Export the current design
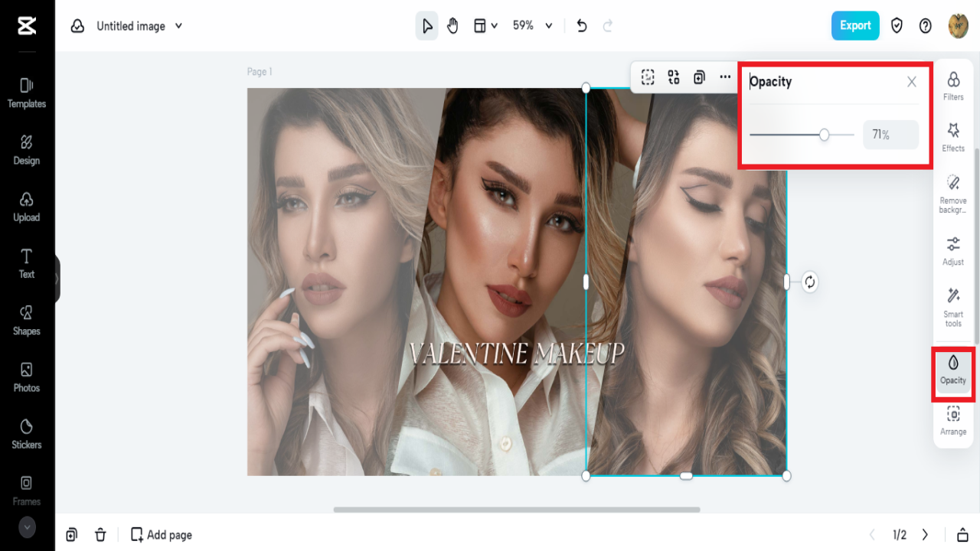Screen dimensions: 980x551 (x=855, y=25)
